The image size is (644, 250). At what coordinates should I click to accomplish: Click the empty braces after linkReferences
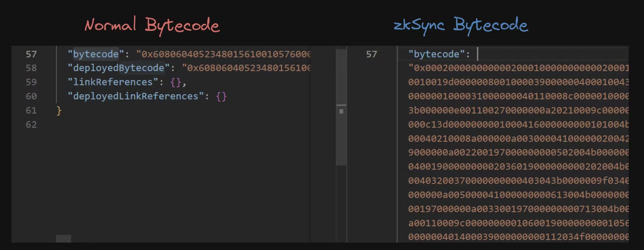pyautogui.click(x=176, y=82)
